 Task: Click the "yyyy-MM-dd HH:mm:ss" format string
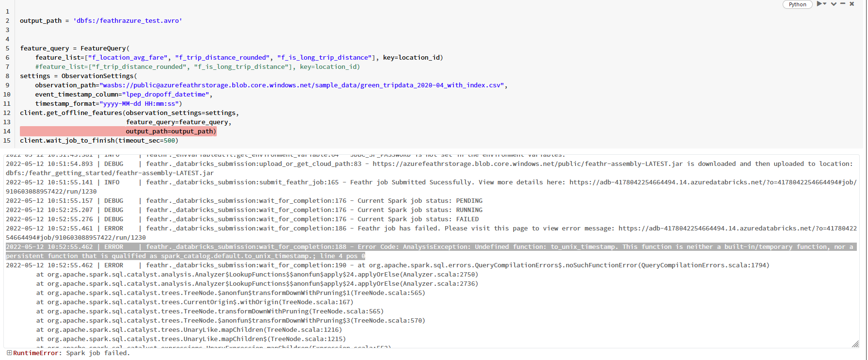tap(139, 104)
